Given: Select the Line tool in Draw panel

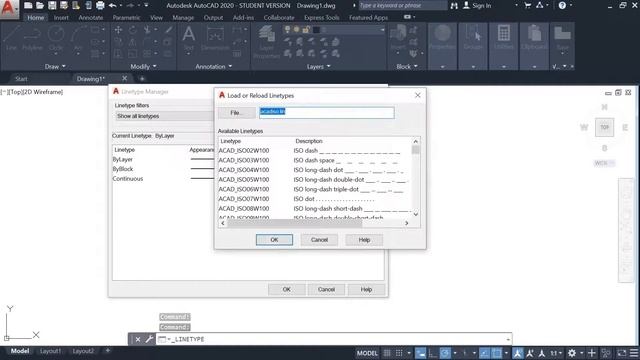Looking at the screenshot, I should [11, 38].
